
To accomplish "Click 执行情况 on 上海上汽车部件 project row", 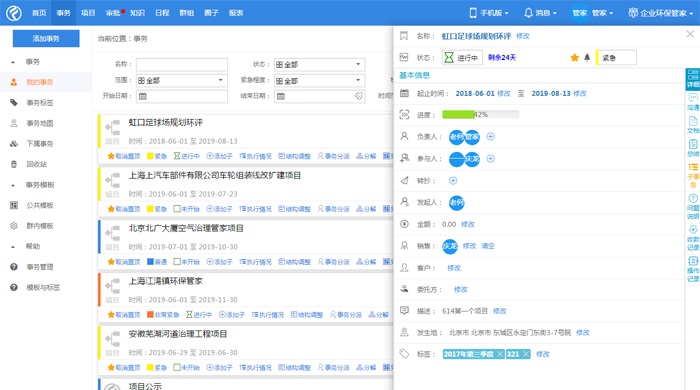I will pos(255,209).
